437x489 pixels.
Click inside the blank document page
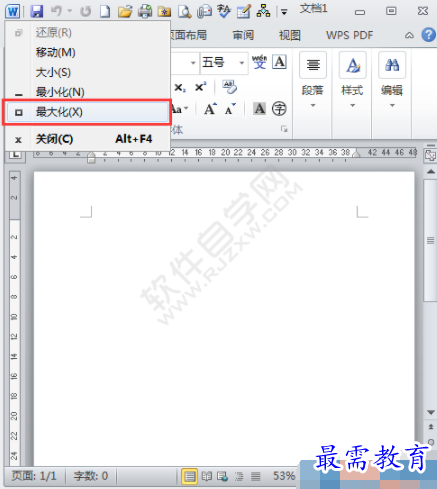pyautogui.click(x=224, y=318)
